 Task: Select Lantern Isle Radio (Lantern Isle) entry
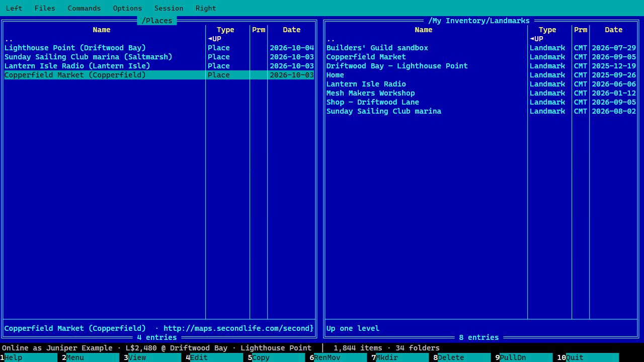click(159, 66)
